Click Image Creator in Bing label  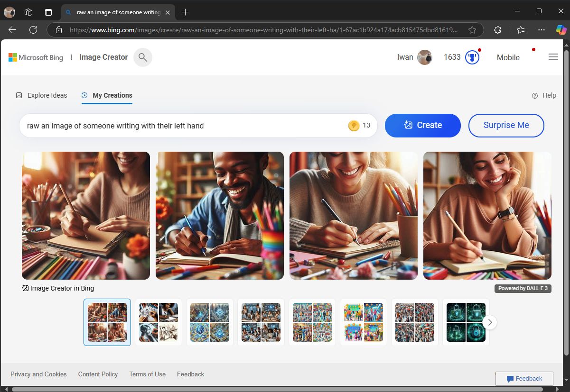point(58,288)
